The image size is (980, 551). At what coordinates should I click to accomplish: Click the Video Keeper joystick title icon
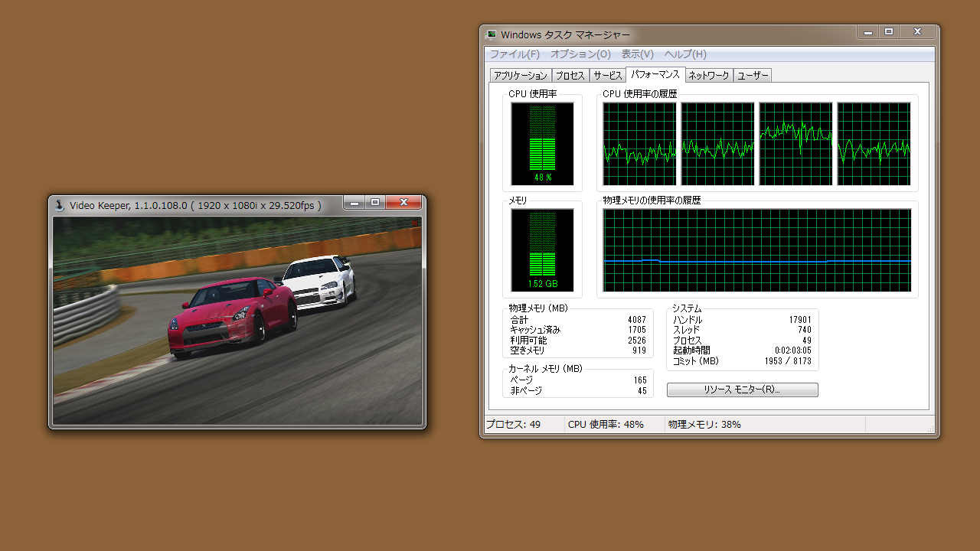(60, 205)
